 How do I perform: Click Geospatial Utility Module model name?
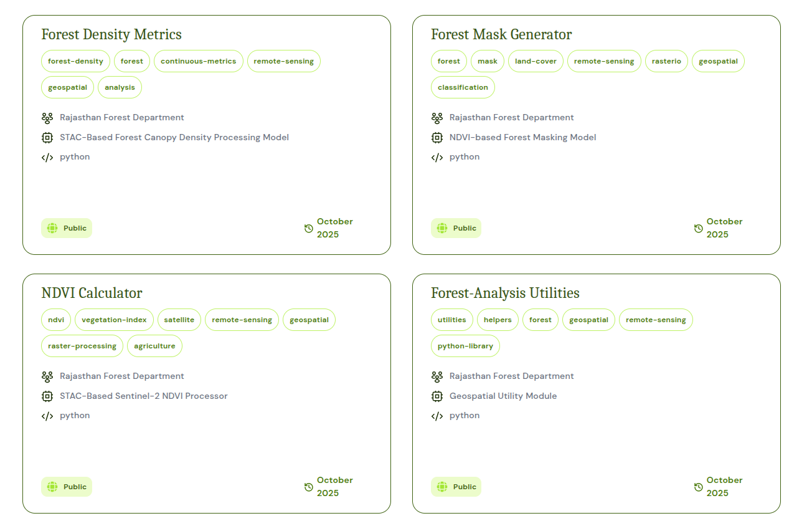[503, 396]
